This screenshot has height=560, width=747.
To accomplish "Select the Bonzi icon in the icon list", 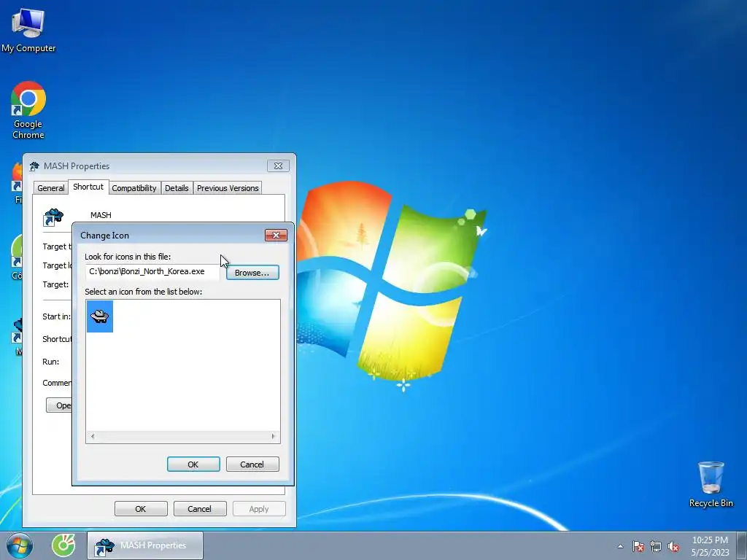I will (99, 316).
